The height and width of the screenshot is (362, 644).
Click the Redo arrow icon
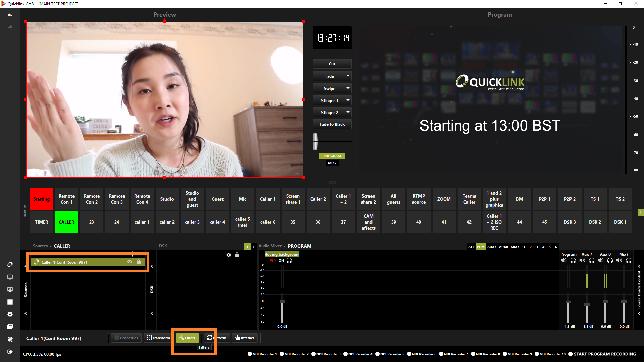pyautogui.click(x=10, y=27)
